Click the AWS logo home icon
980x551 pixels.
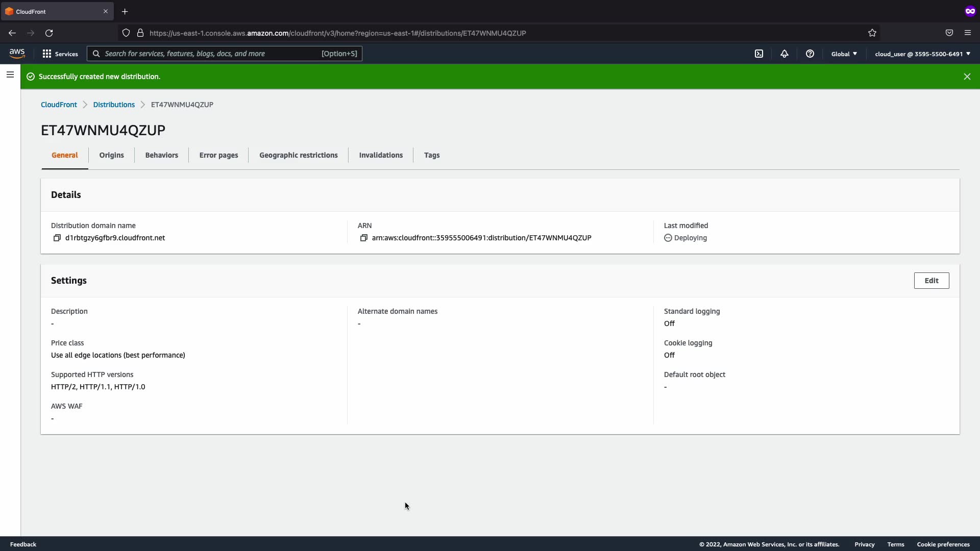click(17, 53)
